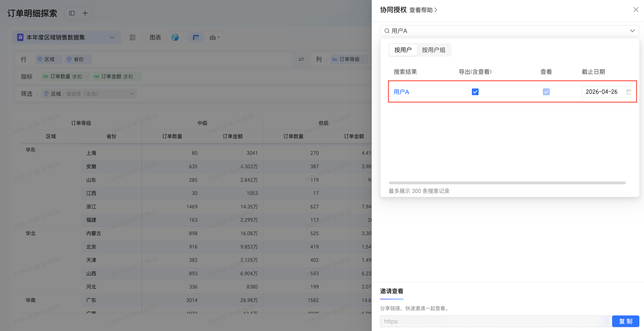Click the 2026-04-26 date input field
The image size is (644, 331).
coord(601,92)
